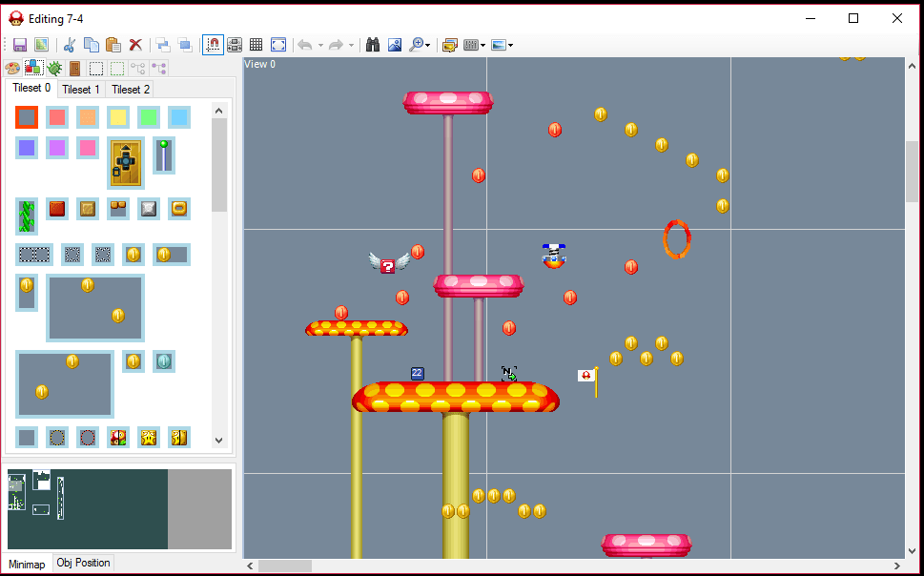Toggle fit view to screen
The image size is (924, 576).
(277, 44)
